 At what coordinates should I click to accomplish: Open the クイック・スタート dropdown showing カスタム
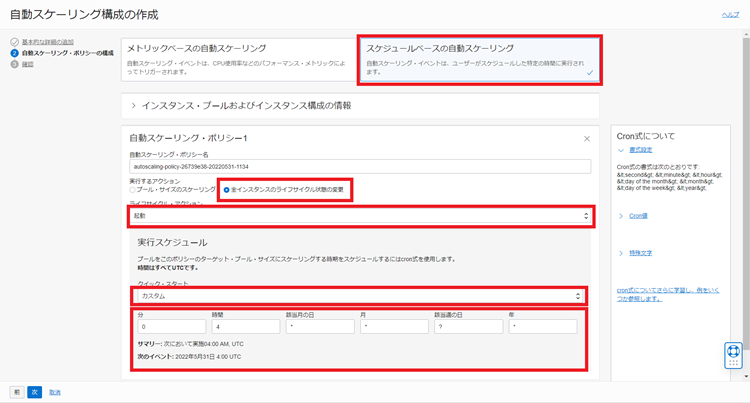coord(359,296)
